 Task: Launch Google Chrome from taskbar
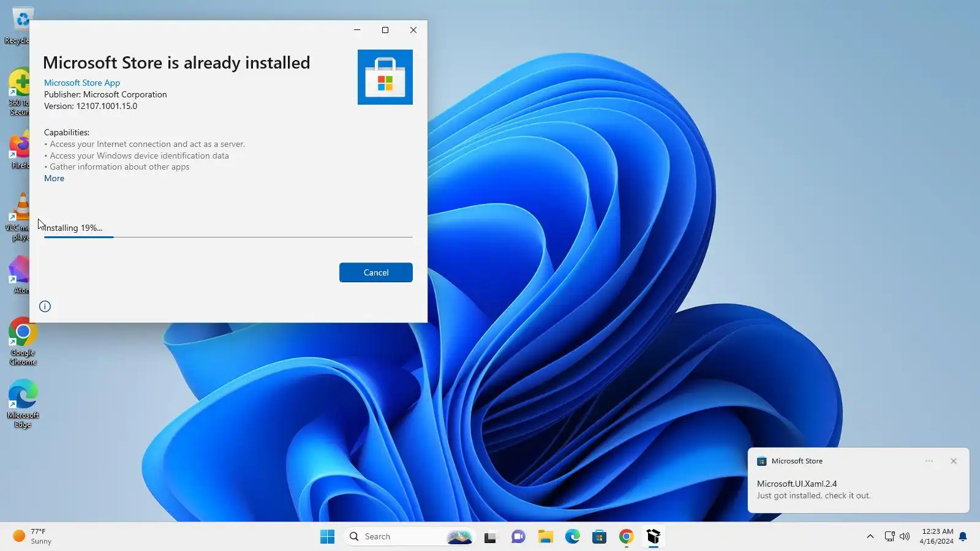626,537
